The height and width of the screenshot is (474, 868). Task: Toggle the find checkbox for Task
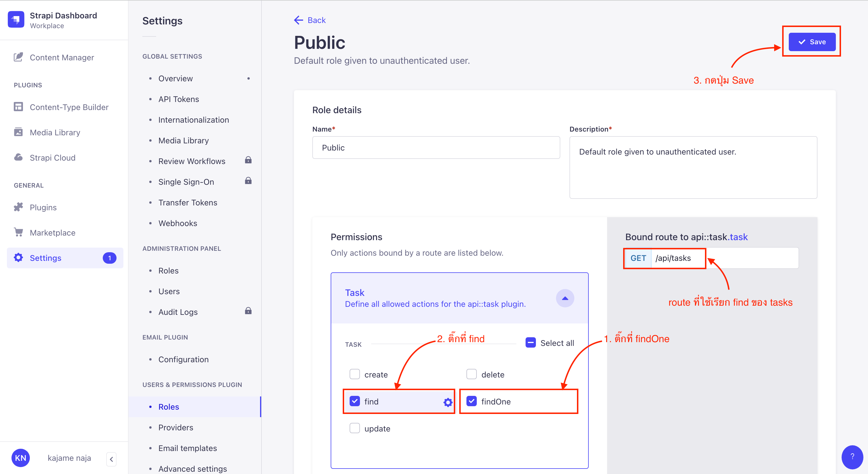354,402
